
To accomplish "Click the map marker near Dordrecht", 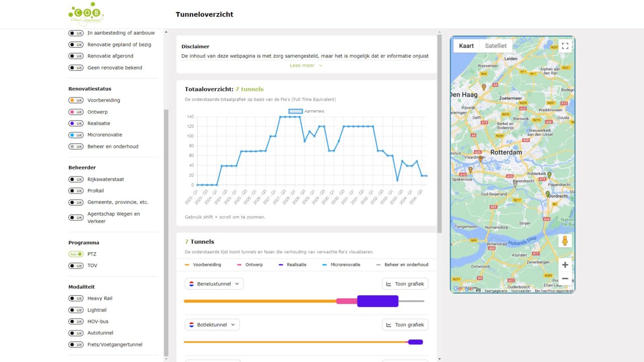I will coord(548,194).
